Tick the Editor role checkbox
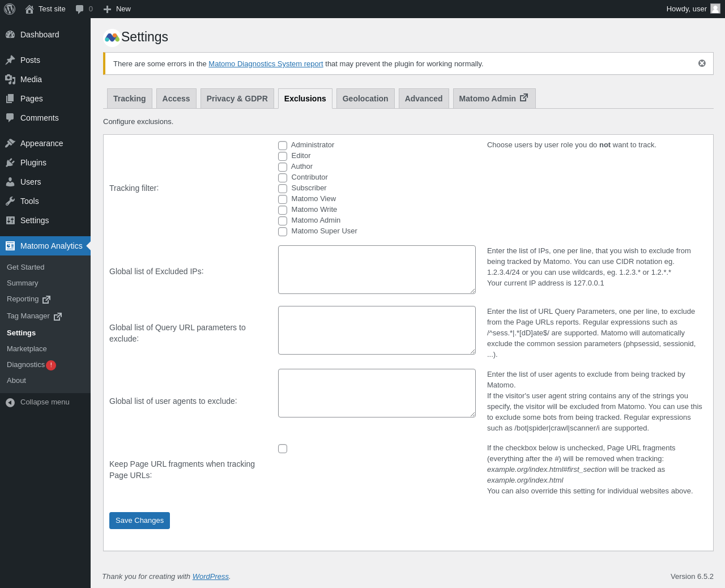The height and width of the screenshot is (588, 725). point(283,156)
